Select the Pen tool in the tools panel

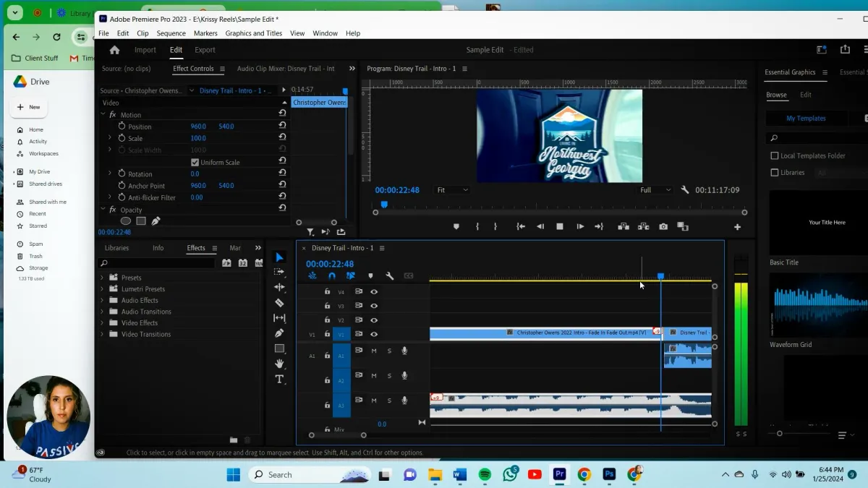pyautogui.click(x=279, y=333)
